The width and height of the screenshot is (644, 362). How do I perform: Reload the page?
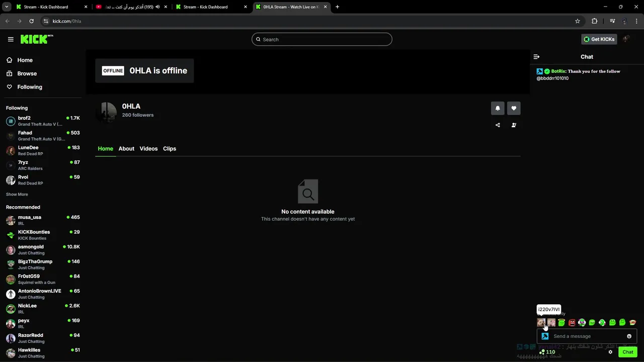pyautogui.click(x=31, y=21)
